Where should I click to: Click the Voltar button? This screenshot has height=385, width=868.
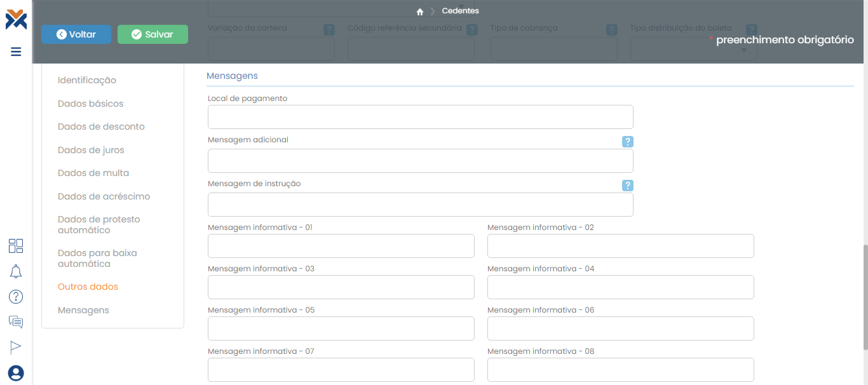click(76, 34)
